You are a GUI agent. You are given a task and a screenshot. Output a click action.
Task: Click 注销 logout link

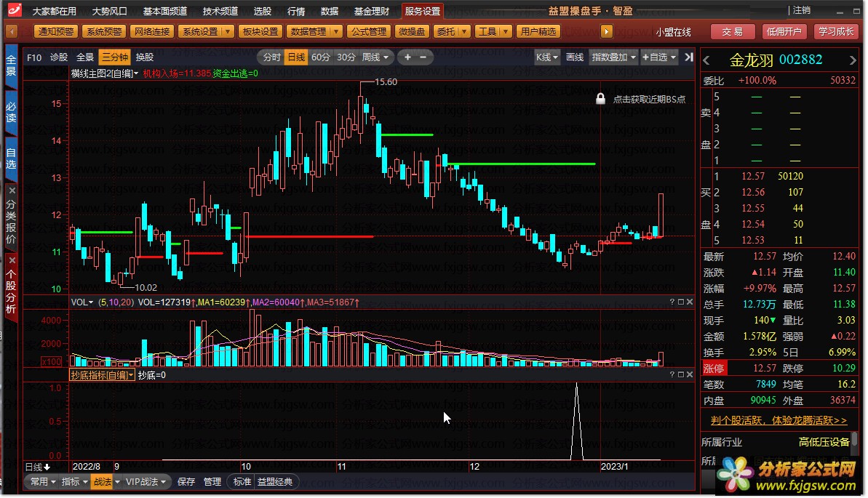[x=801, y=10]
